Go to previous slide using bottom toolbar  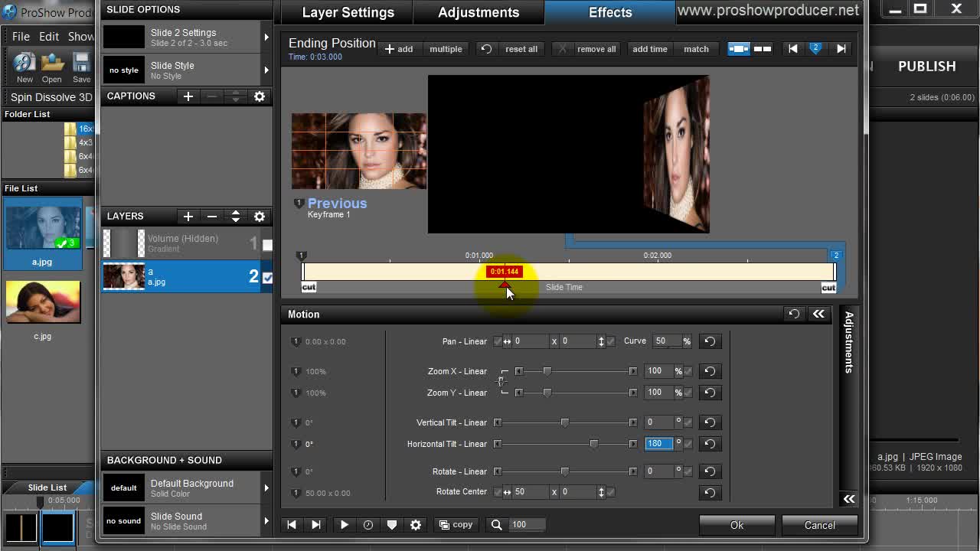(x=292, y=525)
